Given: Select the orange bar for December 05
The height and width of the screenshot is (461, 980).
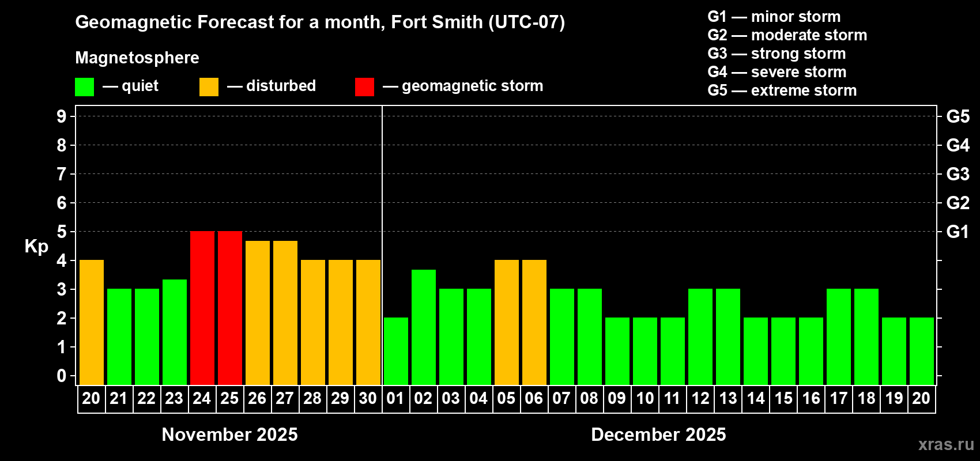Looking at the screenshot, I should point(507,323).
